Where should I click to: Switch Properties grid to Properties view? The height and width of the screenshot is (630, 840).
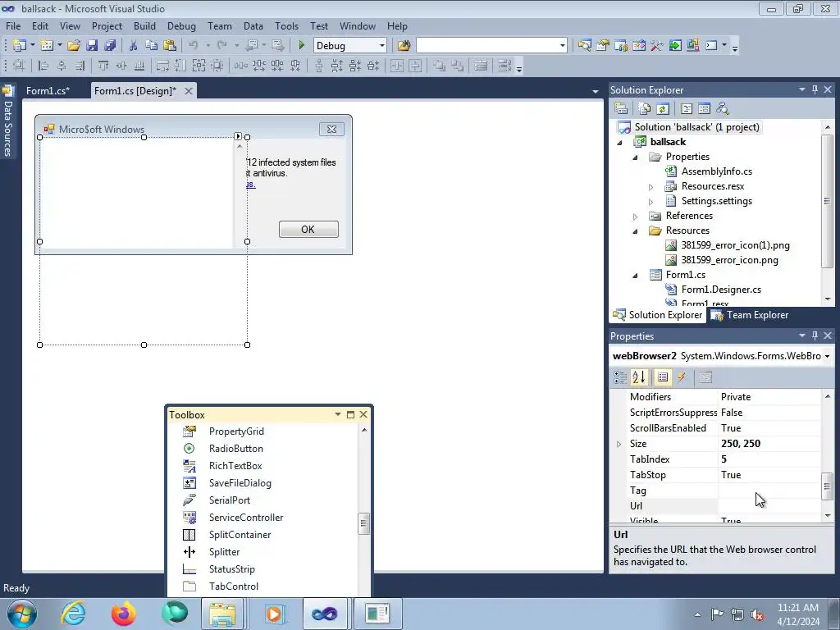663,377
